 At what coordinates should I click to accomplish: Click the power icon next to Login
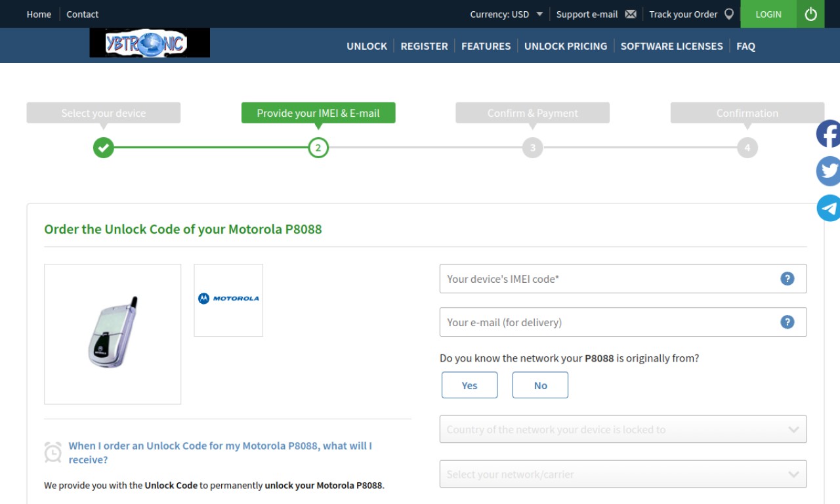[810, 14]
